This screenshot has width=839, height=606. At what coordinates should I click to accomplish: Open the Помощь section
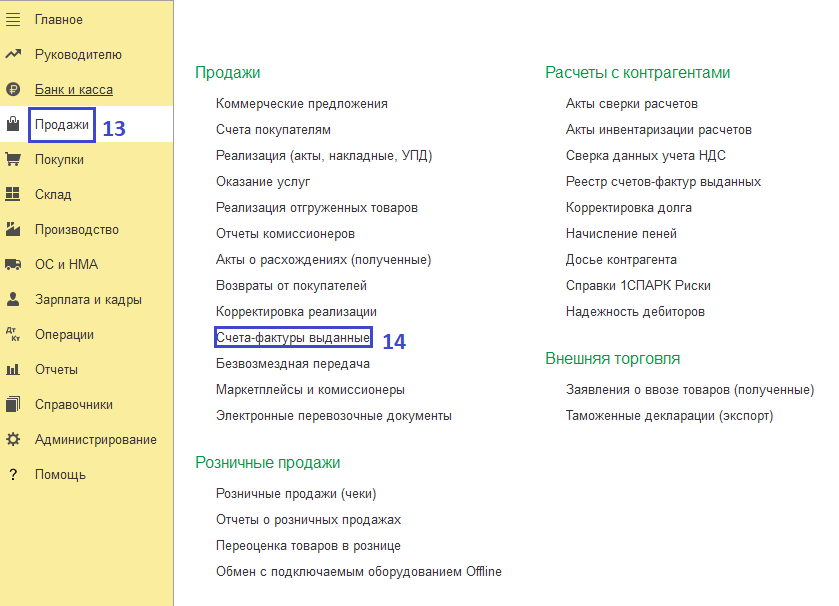pos(60,474)
